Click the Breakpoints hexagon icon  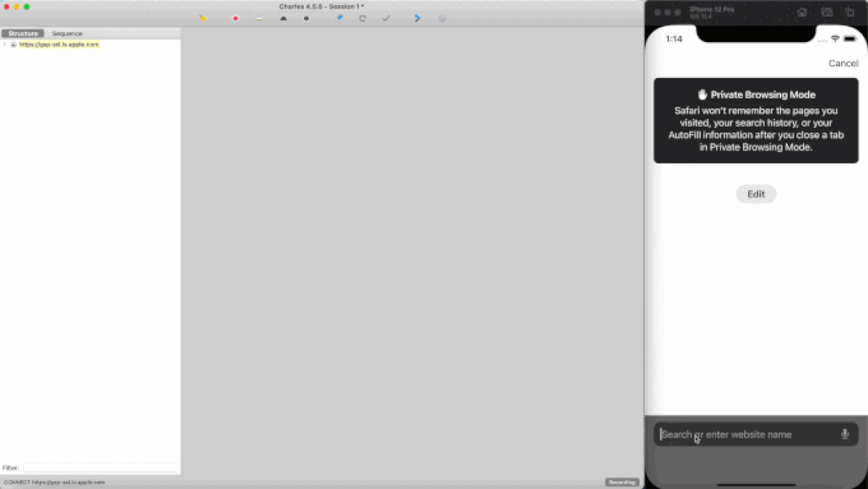306,18
